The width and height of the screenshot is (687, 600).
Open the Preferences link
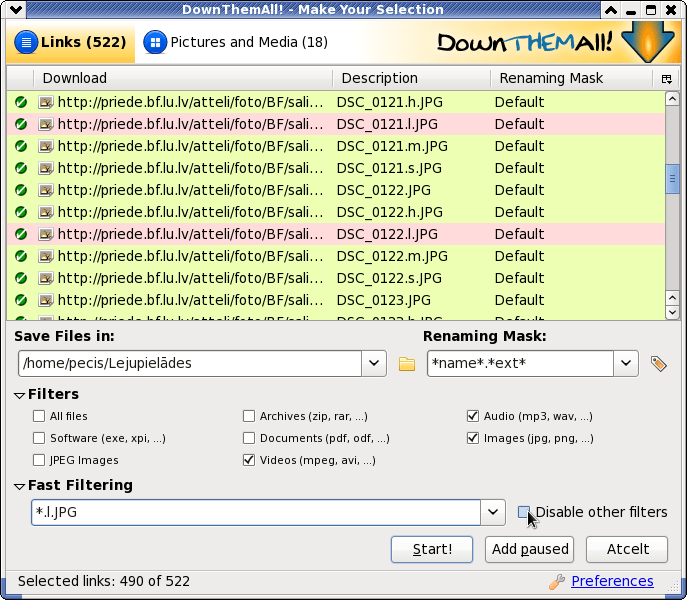(x=612, y=581)
